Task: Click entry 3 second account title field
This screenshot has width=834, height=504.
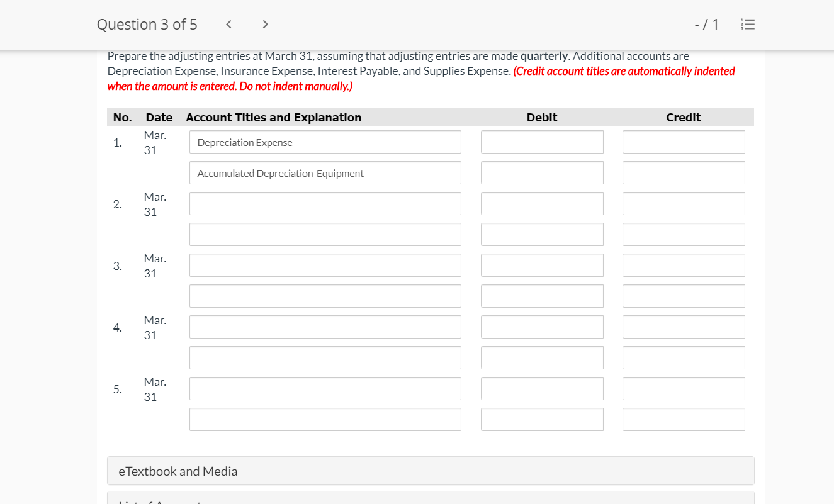Action: coord(325,296)
